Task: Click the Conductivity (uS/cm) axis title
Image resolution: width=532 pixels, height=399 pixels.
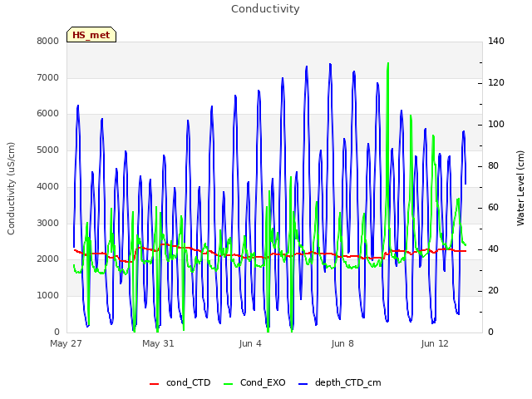Action: [x=11, y=189]
